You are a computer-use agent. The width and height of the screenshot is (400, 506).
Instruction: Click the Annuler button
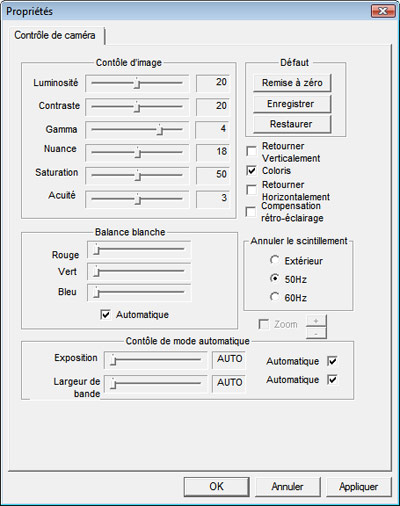tap(288, 486)
